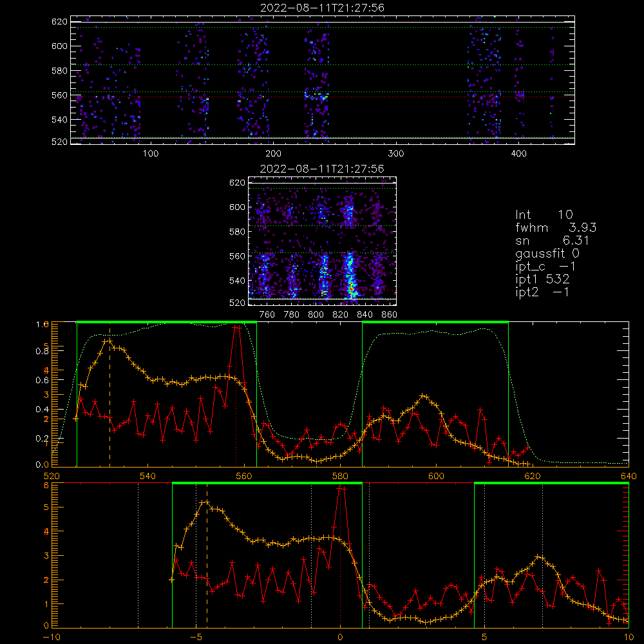Click x-axis label 860 on middle image
Screen dimensions: 644x644
pyautogui.click(x=390, y=315)
